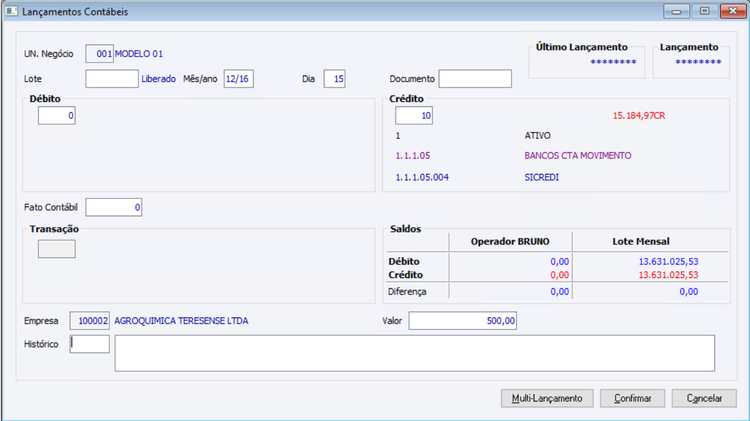Cancel the entry with Cancelar button
Image resolution: width=750 pixels, height=421 pixels.
point(704,398)
